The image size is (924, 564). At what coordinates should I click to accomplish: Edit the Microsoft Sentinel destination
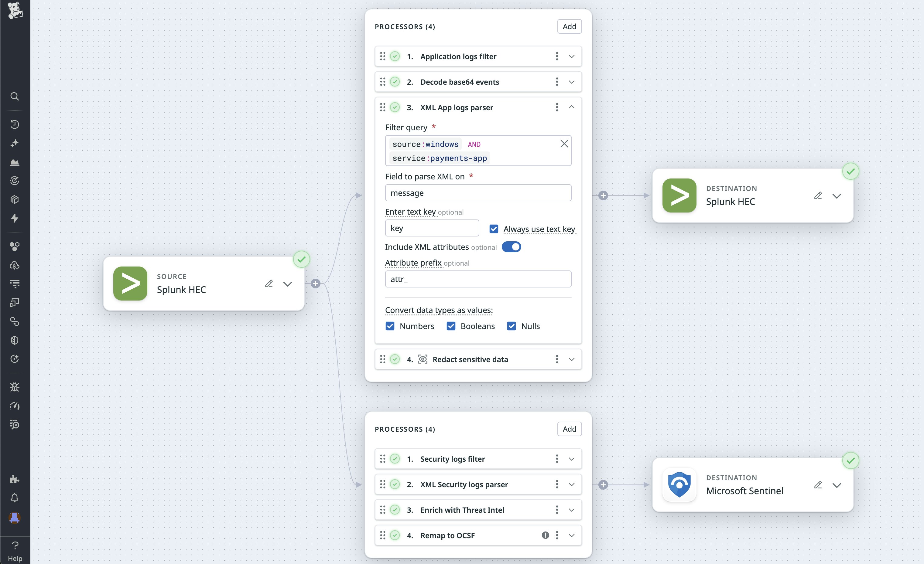coord(818,485)
